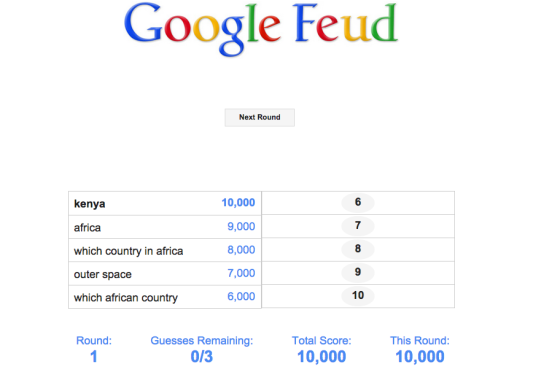
Task: Reveal hidden answer number 8
Action: point(358,249)
